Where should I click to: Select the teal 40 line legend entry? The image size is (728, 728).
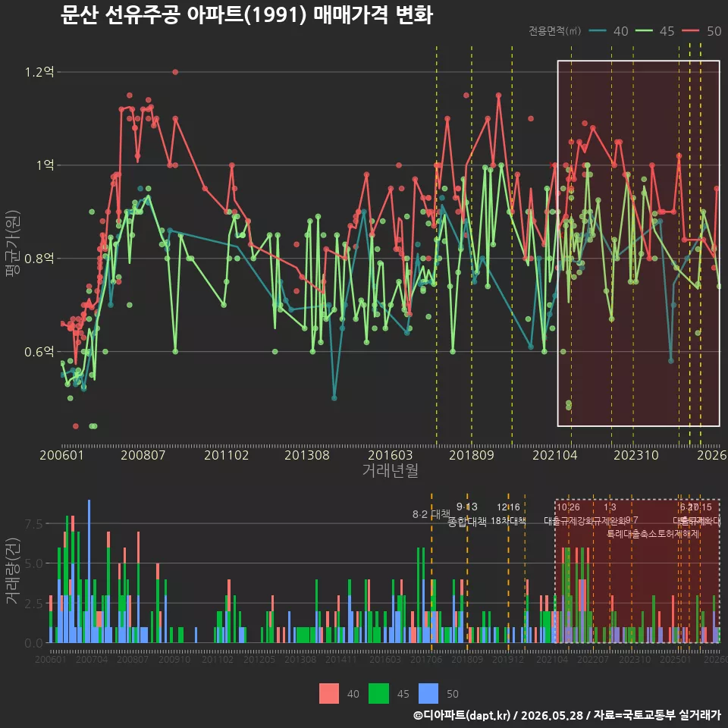[x=609, y=31]
